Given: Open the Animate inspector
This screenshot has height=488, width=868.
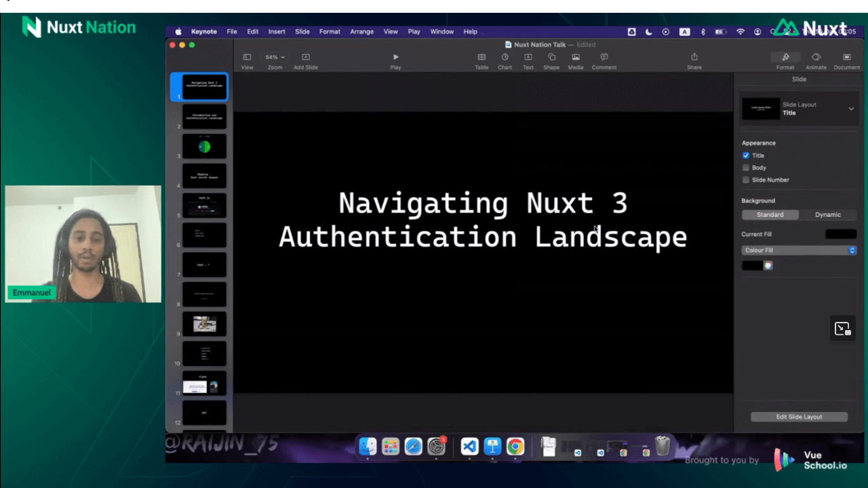Looking at the screenshot, I should click(816, 58).
